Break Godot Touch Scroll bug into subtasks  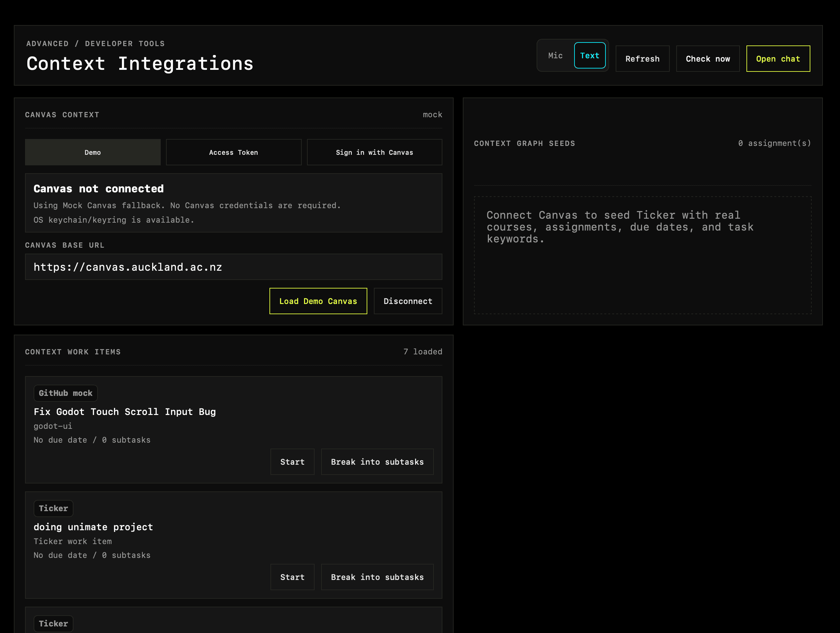(377, 462)
